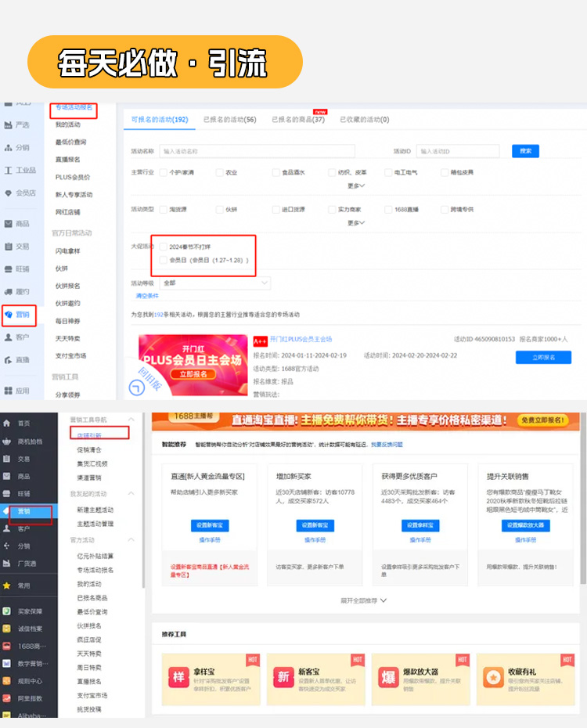Open 亿元补贴结算 in 官方活动 menu
Screen dimensions: 587x728
pos(95,556)
